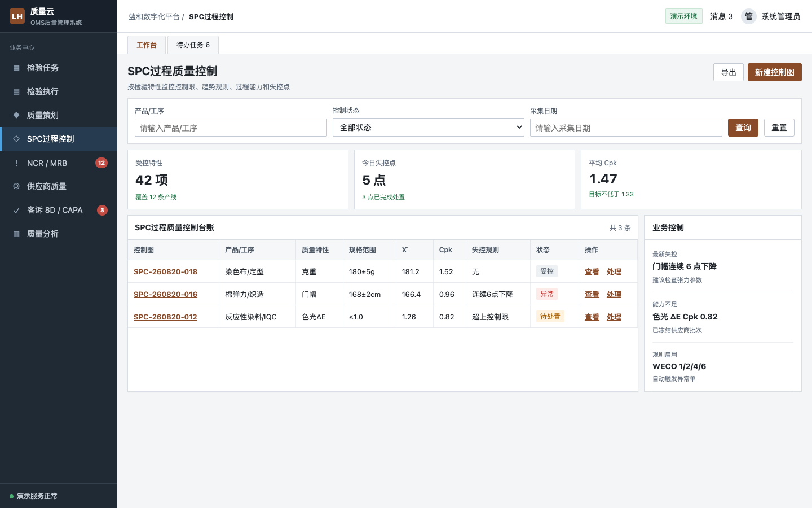This screenshot has width=812, height=508.
Task: Click the 演示服务正常 status text
Action: (x=37, y=496)
